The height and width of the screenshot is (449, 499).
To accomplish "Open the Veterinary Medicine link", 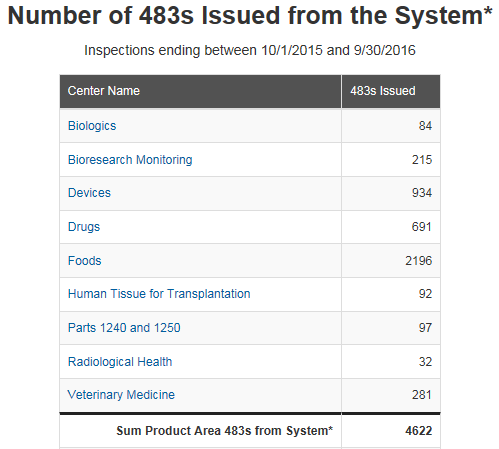I will pyautogui.click(x=121, y=395).
